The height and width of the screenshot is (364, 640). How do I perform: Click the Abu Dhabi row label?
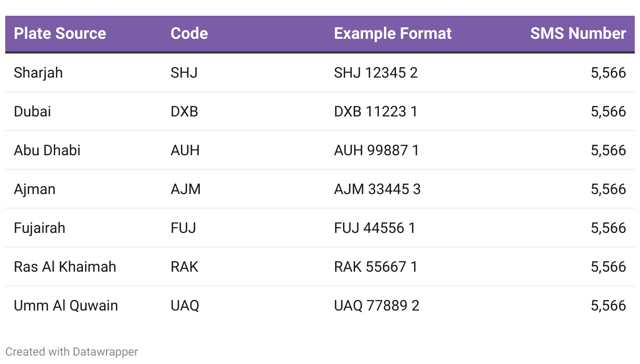[x=47, y=150]
